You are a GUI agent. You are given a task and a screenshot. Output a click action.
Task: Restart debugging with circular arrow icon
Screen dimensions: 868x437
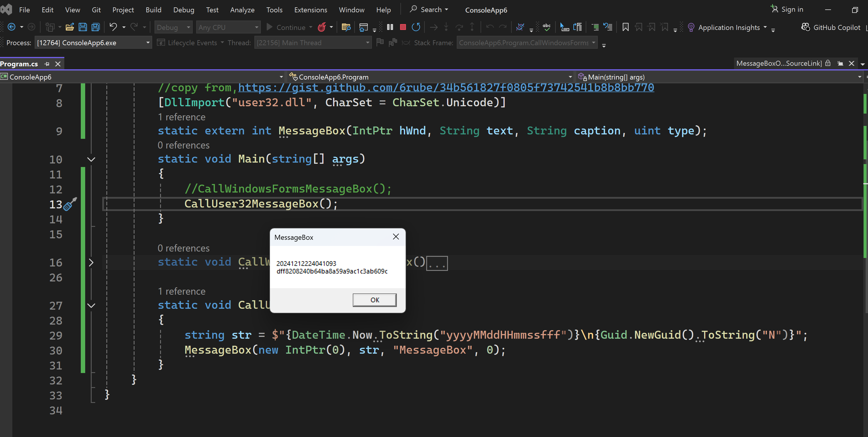[416, 27]
